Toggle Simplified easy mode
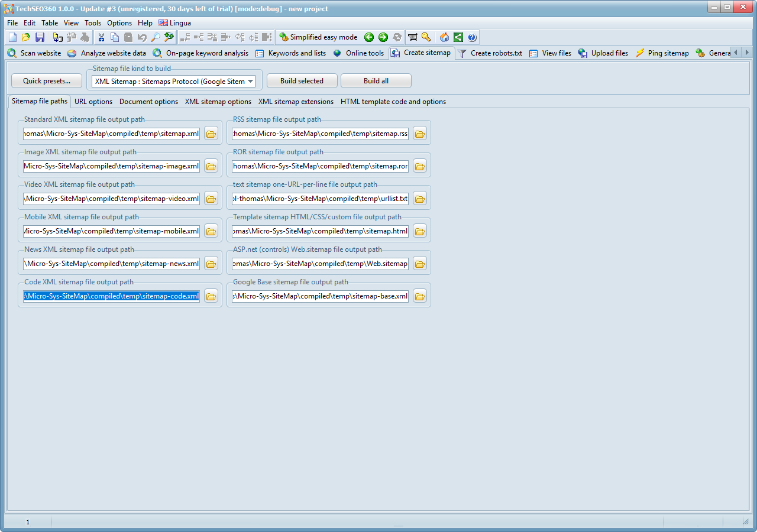The width and height of the screenshot is (757, 532). coord(318,37)
